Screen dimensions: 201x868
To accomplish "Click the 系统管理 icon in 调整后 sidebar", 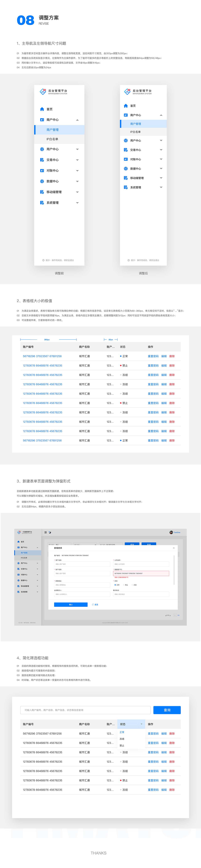I will pyautogui.click(x=125, y=187).
